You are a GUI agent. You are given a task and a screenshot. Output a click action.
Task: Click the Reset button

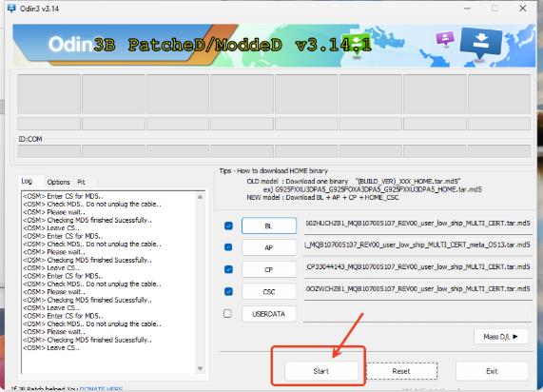pos(401,371)
